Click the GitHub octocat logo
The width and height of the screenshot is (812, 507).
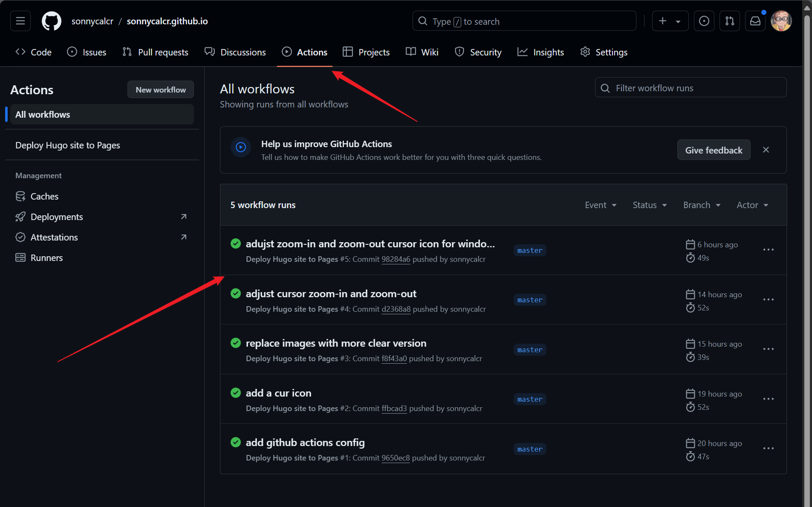tap(52, 21)
